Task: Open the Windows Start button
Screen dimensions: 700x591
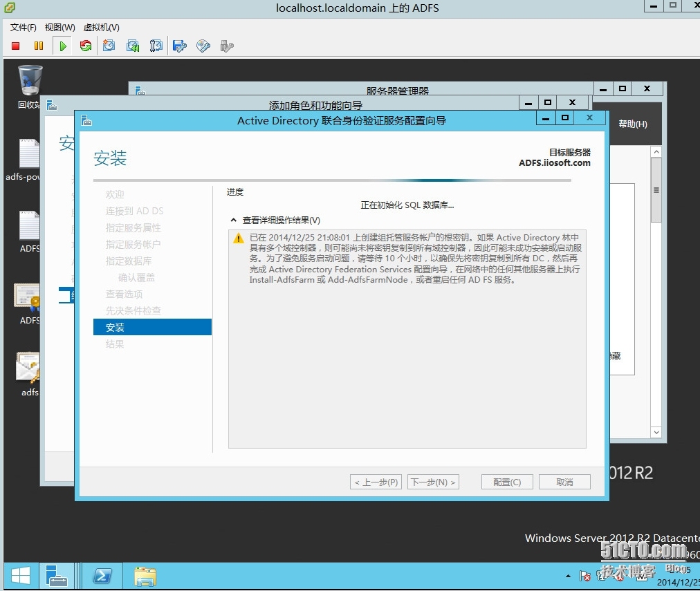Action: 20,576
